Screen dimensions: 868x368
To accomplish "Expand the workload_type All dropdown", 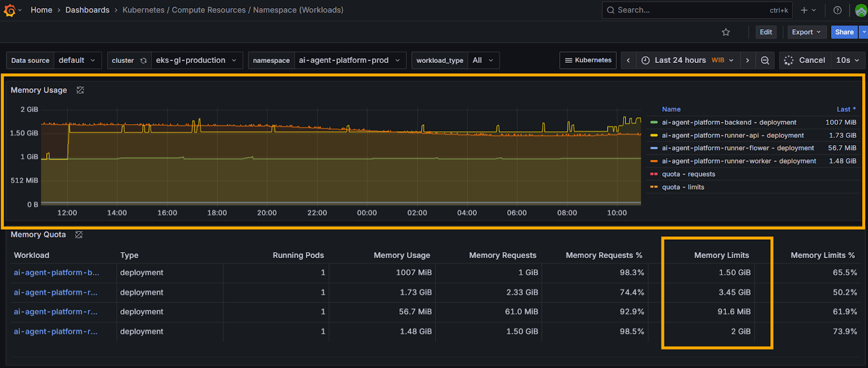I will pos(482,60).
